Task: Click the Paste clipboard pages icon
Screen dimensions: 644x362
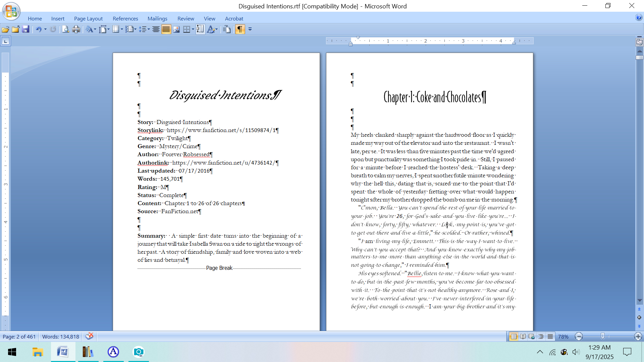Action: pyautogui.click(x=227, y=29)
